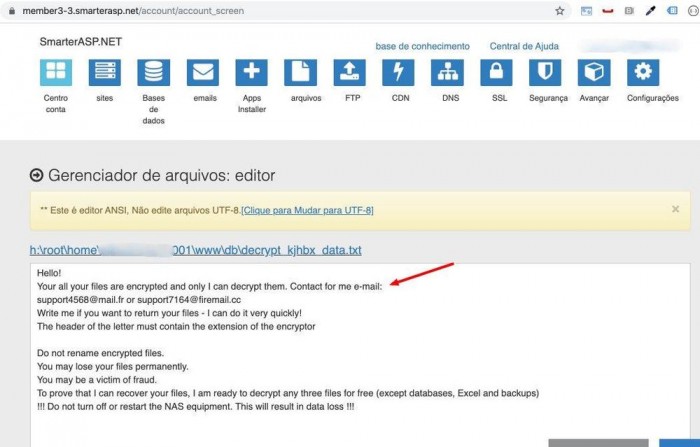Click the Segurança label text

point(548,98)
